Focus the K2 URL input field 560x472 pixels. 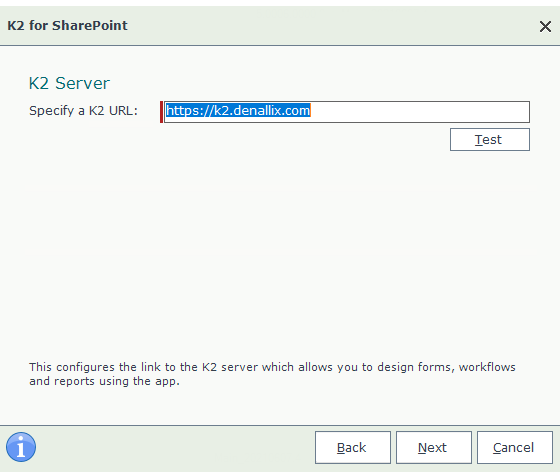[x=347, y=112]
